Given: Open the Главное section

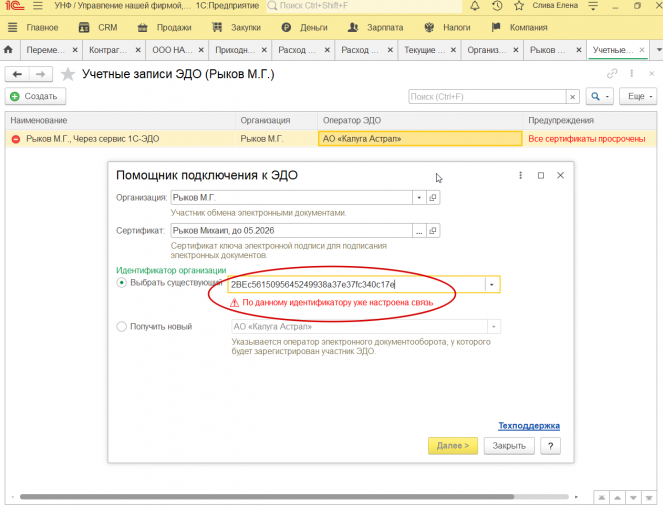Looking at the screenshot, I should (42, 27).
